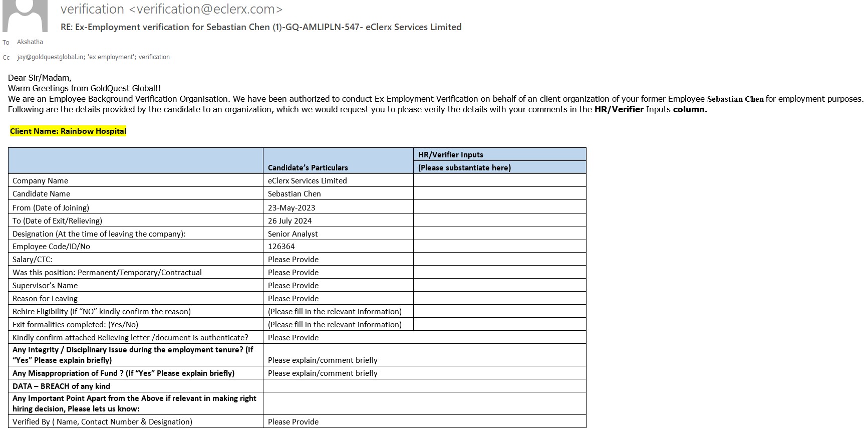Click jay@goldquestglobal.in in the Cc line
The height and width of the screenshot is (433, 868).
50,57
